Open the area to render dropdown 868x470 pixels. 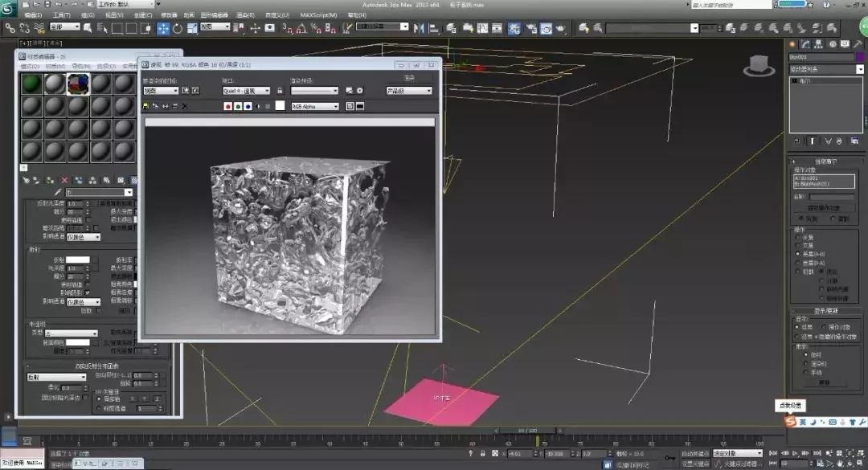(x=161, y=91)
